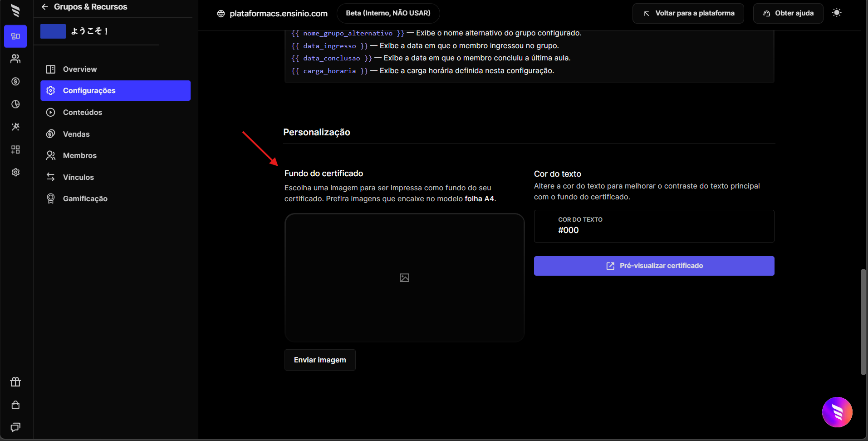Open the chat messages icon at bottom
Viewport: 868px width, 441px height.
coord(15,427)
